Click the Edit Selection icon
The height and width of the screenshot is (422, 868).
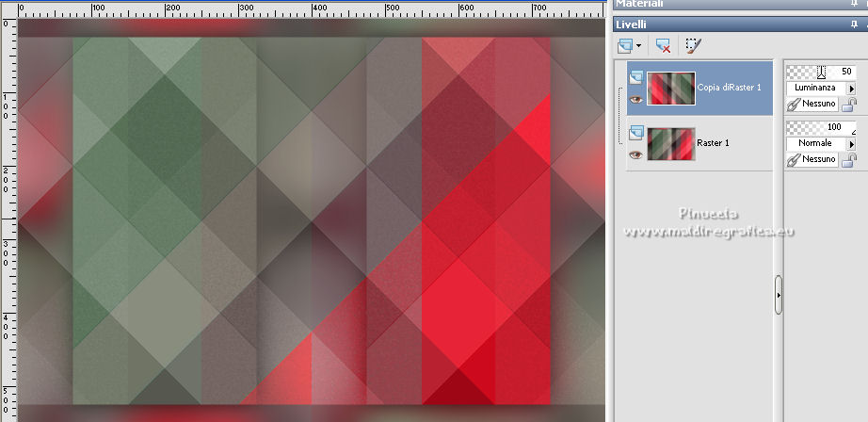coord(693,45)
